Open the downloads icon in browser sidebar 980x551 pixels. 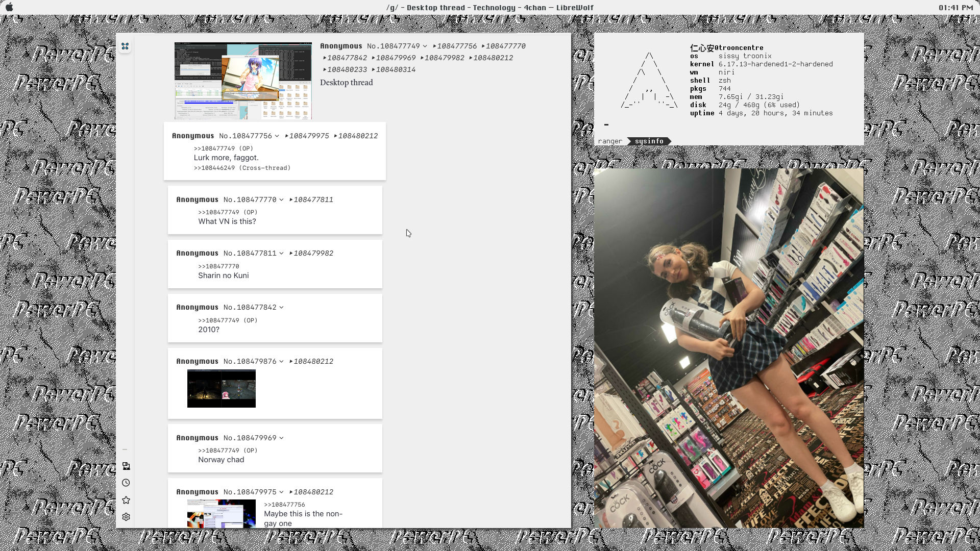point(126,466)
